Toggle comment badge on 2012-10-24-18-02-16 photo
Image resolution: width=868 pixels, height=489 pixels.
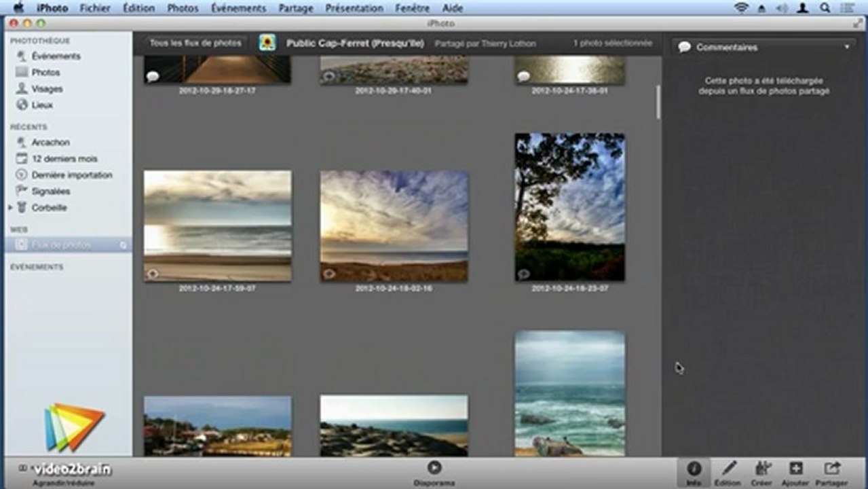point(329,274)
